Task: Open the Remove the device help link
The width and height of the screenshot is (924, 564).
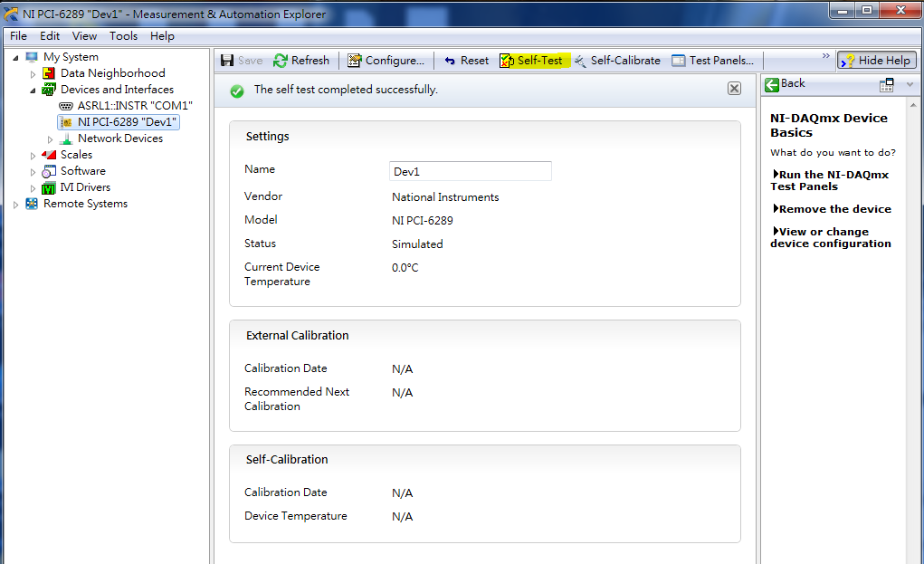Action: 832,209
